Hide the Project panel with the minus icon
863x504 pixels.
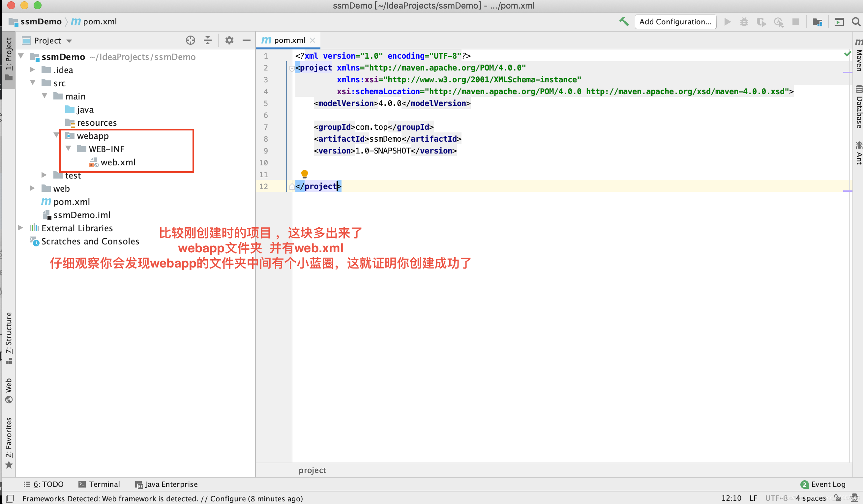click(x=246, y=41)
